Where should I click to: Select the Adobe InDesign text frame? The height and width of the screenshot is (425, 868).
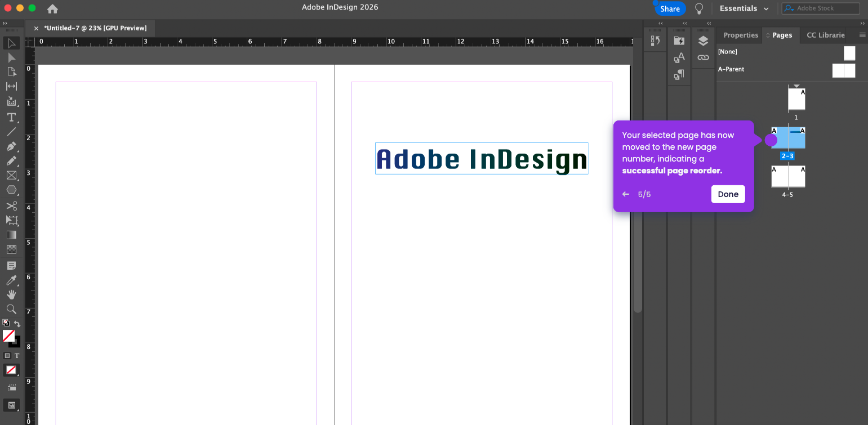pyautogui.click(x=482, y=159)
